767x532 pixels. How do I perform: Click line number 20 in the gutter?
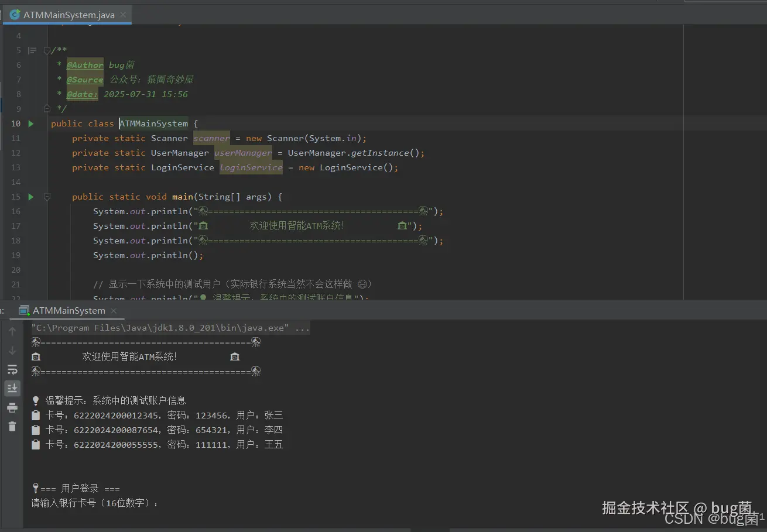click(16, 270)
